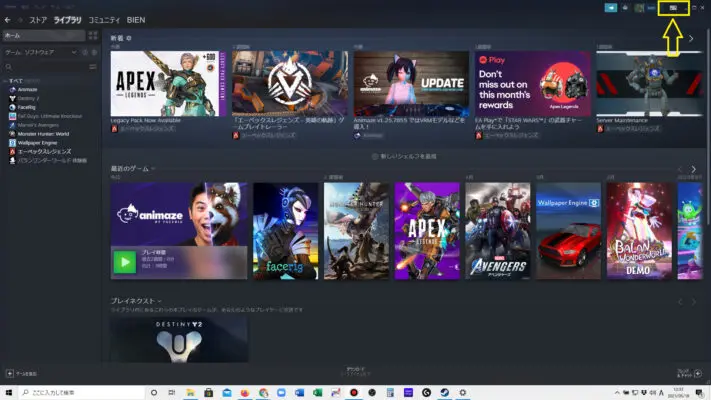The height and width of the screenshot is (400, 711).
Task: Open the Windows Start menu
Action: click(9, 393)
